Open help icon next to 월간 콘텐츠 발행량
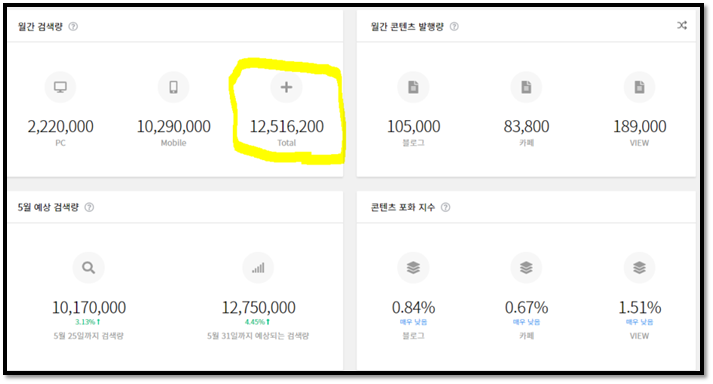This screenshot has height=384, width=713. 454,26
